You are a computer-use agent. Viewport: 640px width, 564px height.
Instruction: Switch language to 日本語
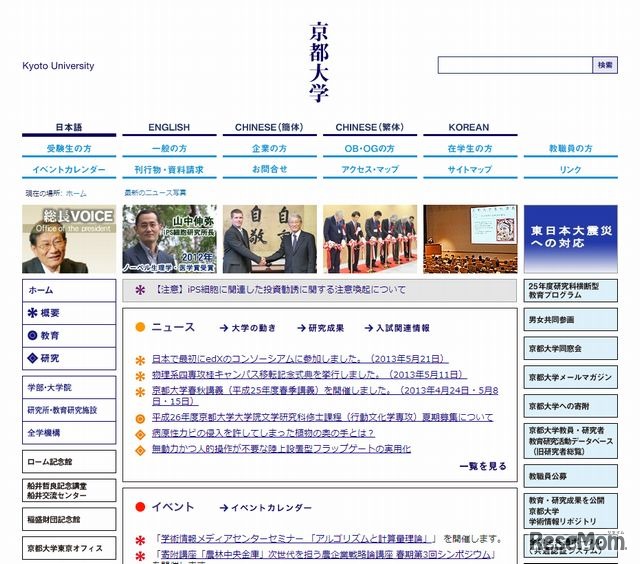tap(69, 127)
